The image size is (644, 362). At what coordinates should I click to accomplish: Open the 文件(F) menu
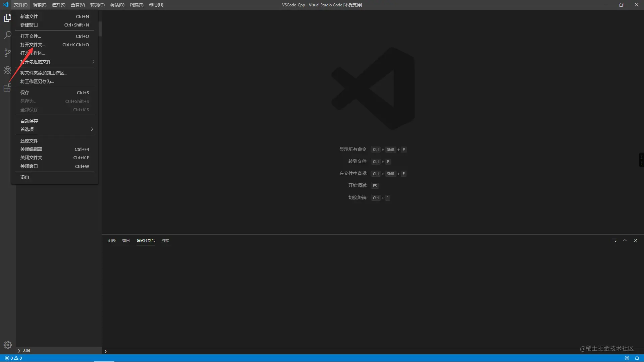tap(21, 5)
